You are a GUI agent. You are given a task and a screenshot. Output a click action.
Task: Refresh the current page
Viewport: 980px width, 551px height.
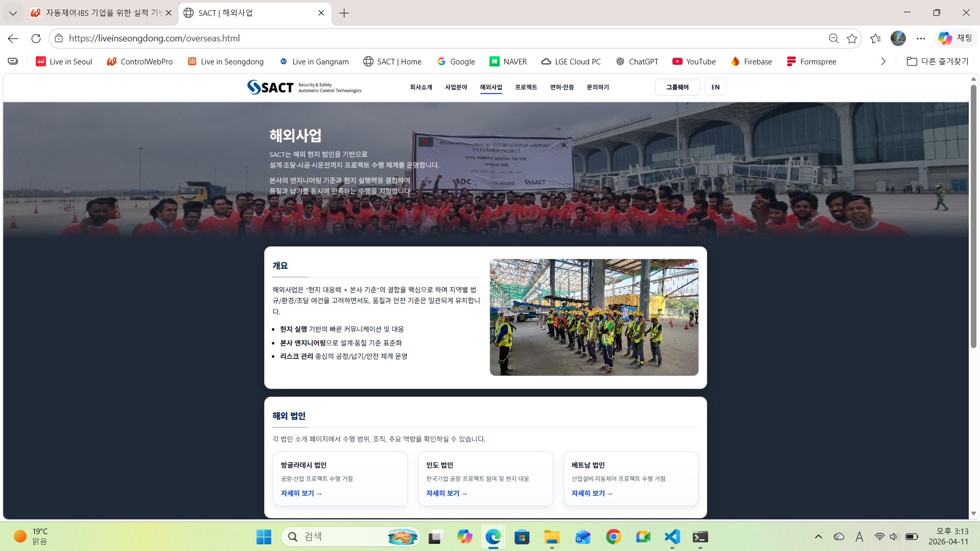tap(36, 38)
